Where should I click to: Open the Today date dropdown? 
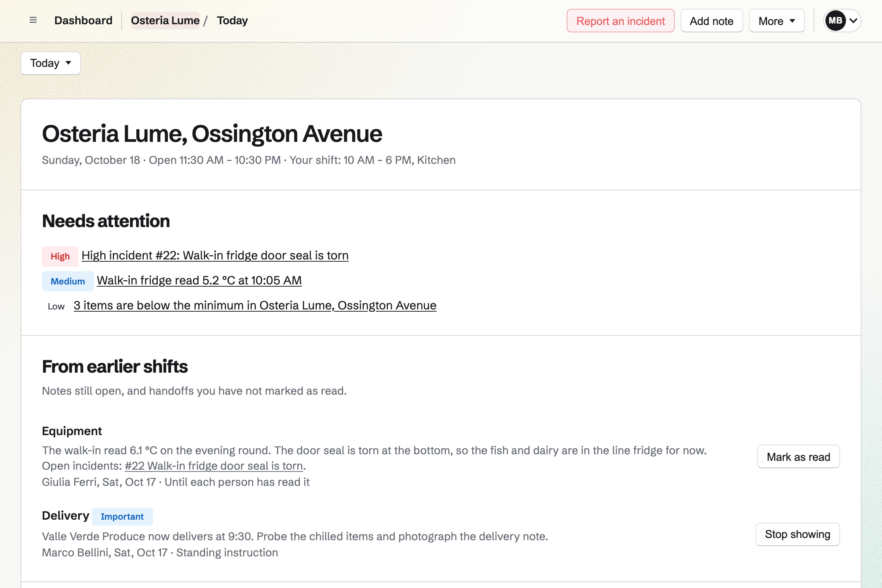tap(51, 63)
